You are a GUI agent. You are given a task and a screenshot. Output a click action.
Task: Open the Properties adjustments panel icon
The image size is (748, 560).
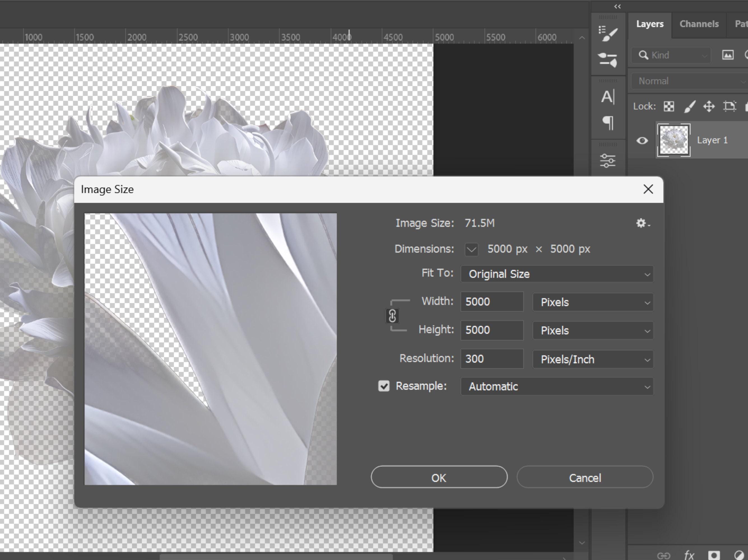pyautogui.click(x=608, y=161)
